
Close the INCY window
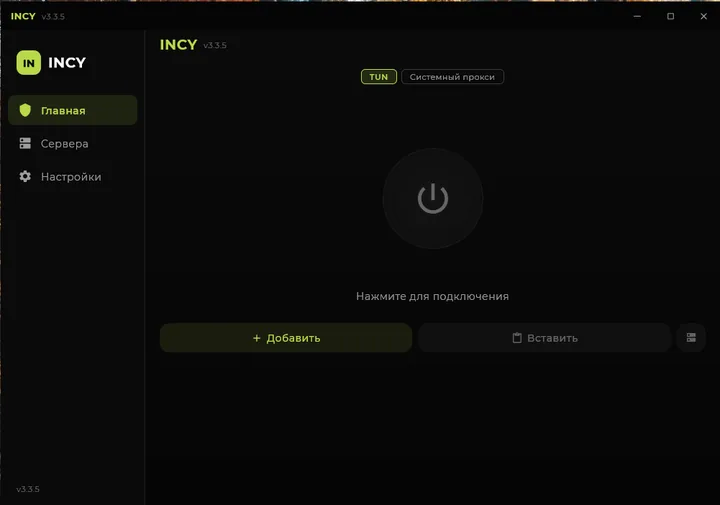(703, 16)
